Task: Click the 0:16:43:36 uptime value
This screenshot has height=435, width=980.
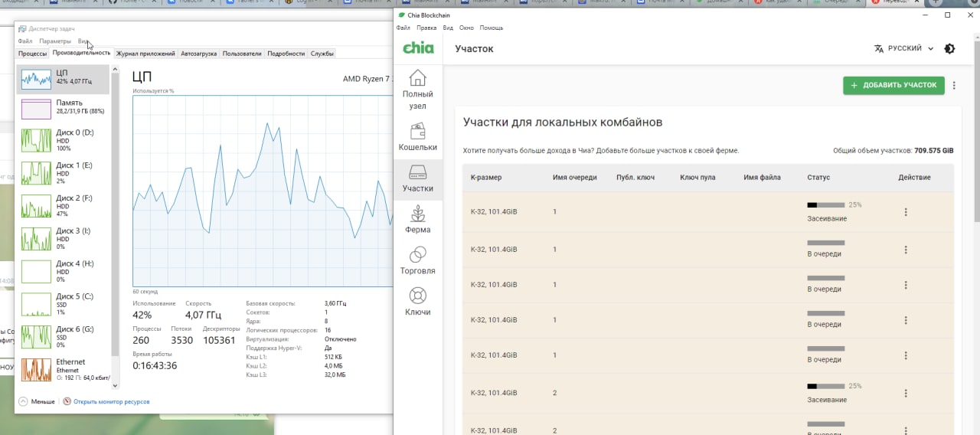Action: click(155, 365)
